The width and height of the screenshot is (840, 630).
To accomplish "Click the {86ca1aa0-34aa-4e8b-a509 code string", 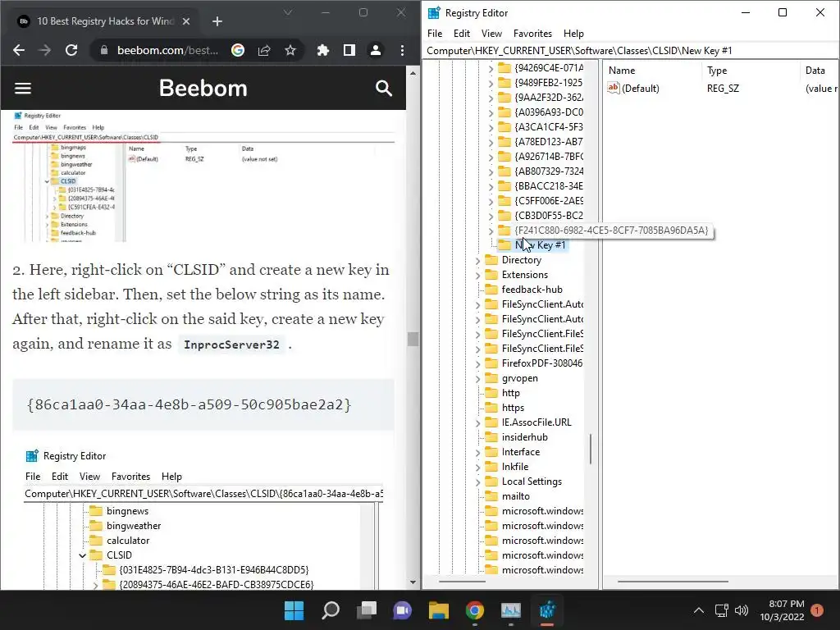I will coord(189,404).
